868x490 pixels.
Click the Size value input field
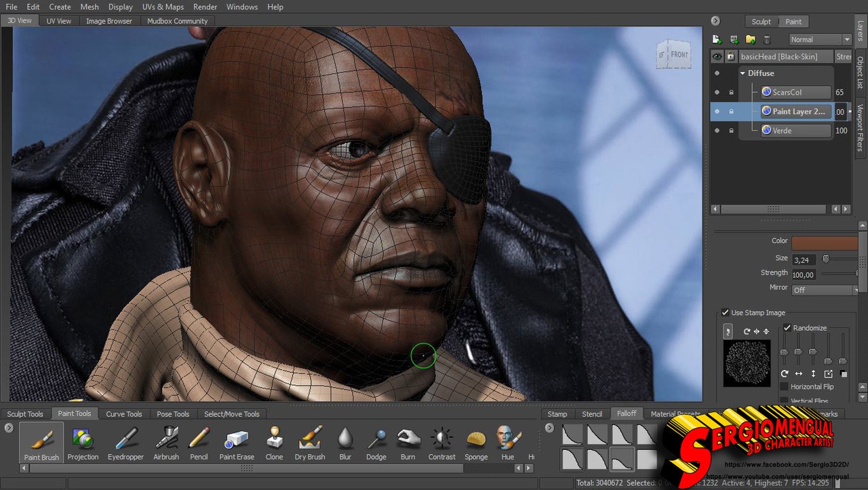[804, 260]
